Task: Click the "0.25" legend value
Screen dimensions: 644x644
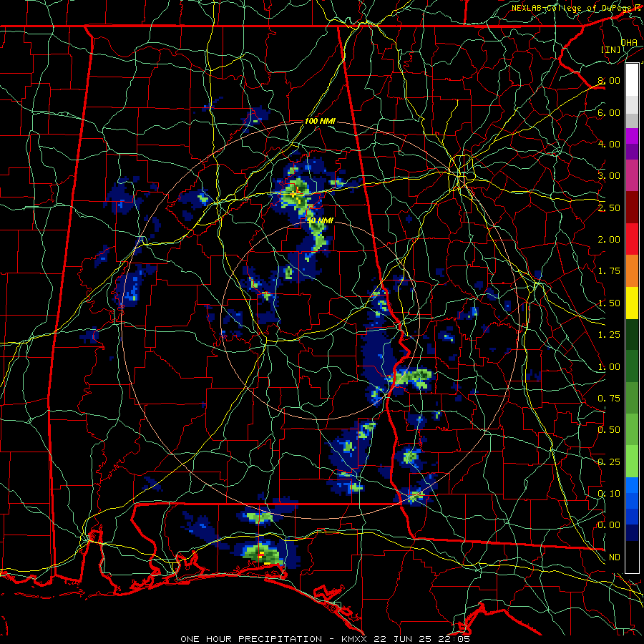Action: 609,462
